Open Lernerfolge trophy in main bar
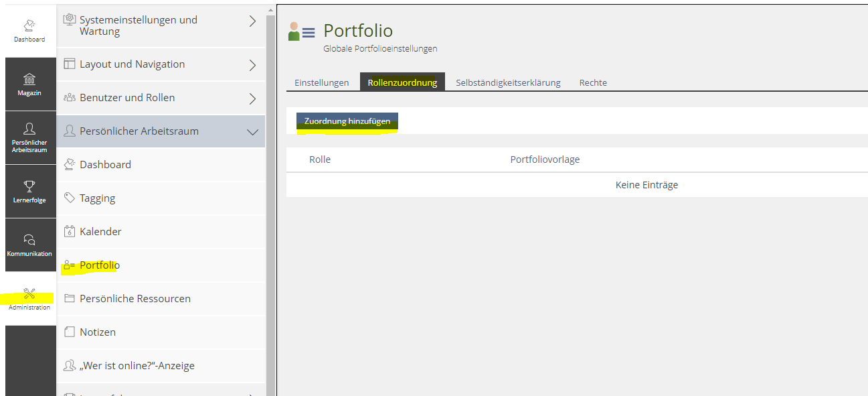868x396 pixels. coord(29,191)
